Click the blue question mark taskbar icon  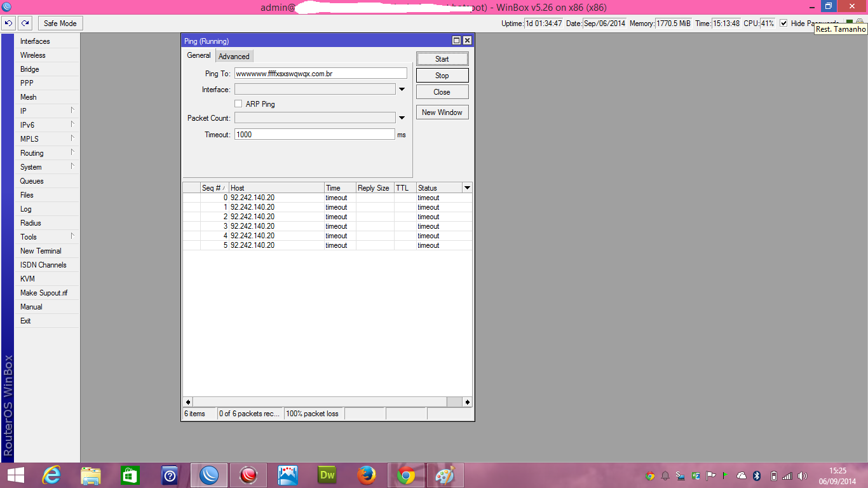click(170, 475)
